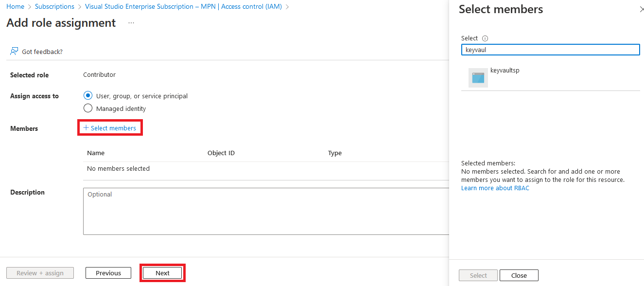
Task: Click the Members label
Action: pyautogui.click(x=24, y=128)
